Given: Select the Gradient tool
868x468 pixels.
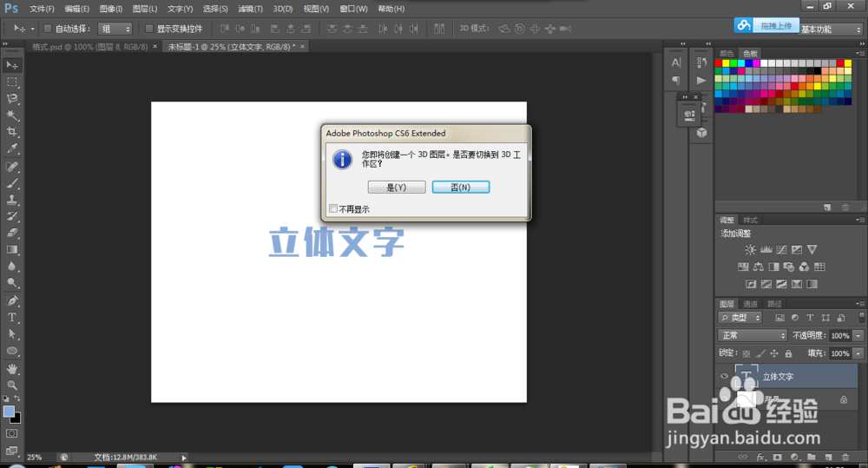Looking at the screenshot, I should tap(11, 250).
